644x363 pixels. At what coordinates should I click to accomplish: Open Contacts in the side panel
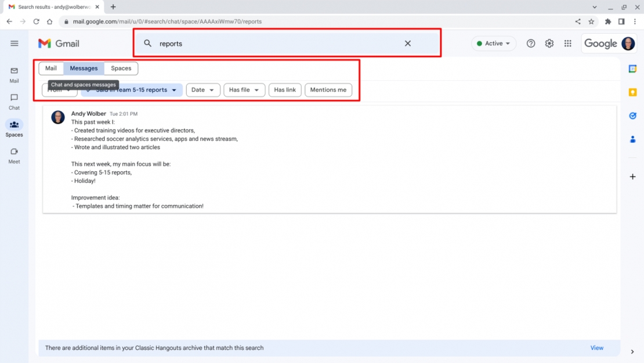coord(632,139)
